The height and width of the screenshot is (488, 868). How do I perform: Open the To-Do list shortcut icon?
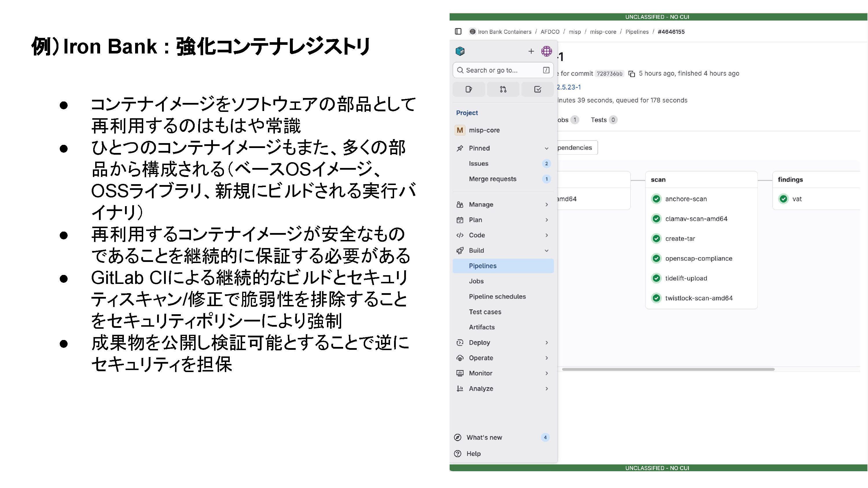pos(538,89)
